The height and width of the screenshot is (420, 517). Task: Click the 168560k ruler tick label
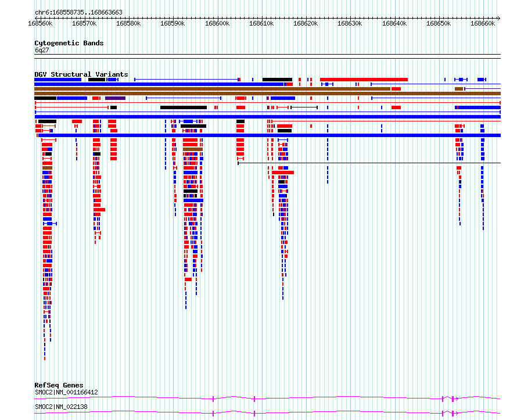[40, 23]
